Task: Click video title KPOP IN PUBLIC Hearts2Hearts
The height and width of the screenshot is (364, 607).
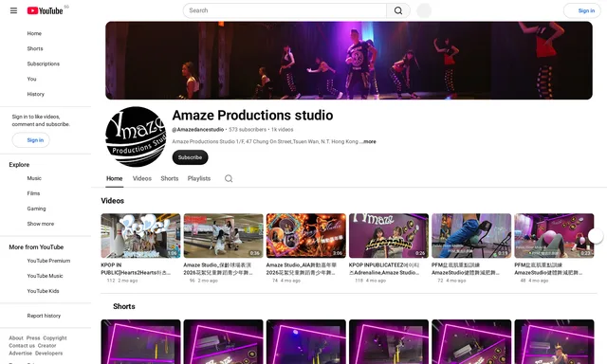Action: (x=136, y=269)
